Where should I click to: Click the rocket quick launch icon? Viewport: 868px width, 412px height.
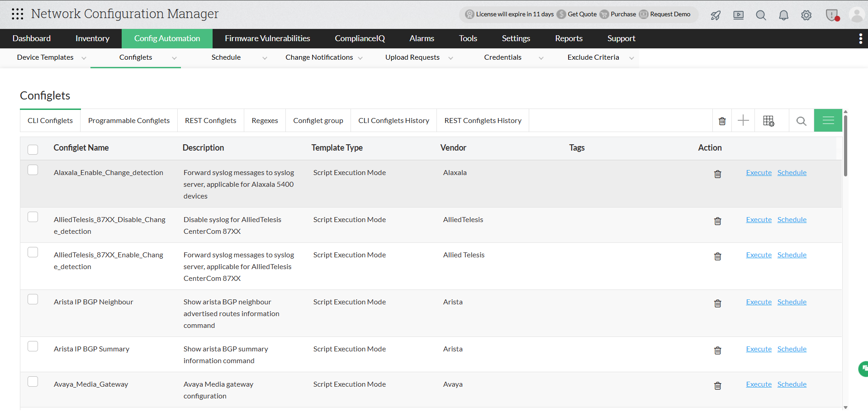(x=716, y=15)
